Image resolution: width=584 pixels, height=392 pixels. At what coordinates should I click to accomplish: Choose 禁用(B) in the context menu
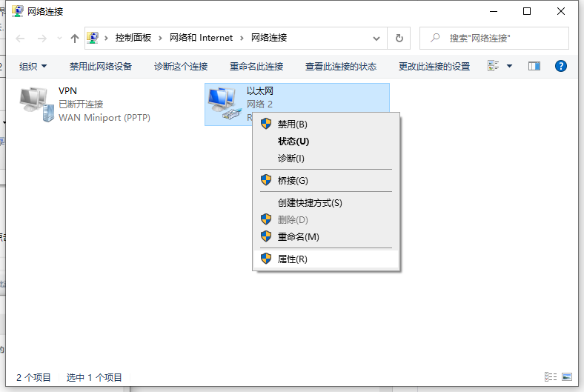[292, 124]
